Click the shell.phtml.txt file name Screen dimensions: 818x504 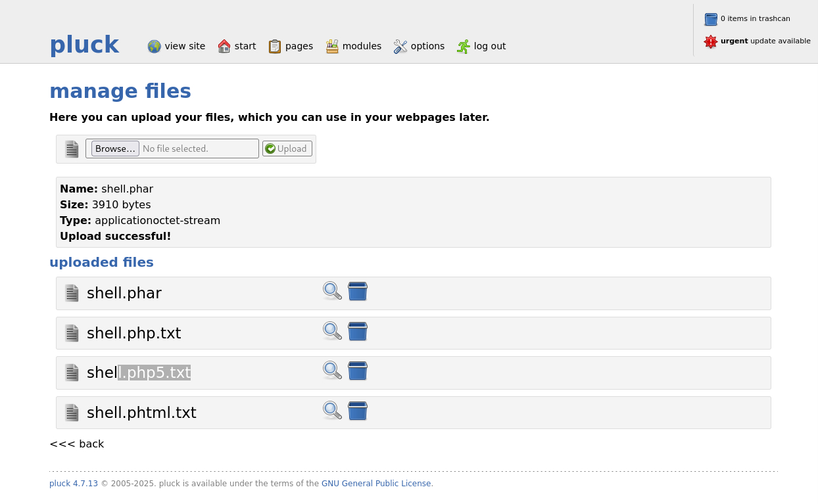(141, 413)
